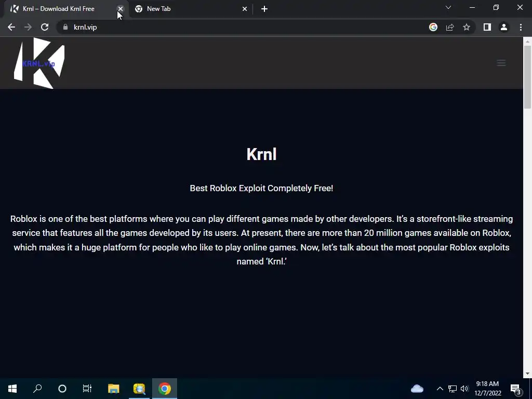
Task: Open the Chrome side panel
Action: pos(487,27)
